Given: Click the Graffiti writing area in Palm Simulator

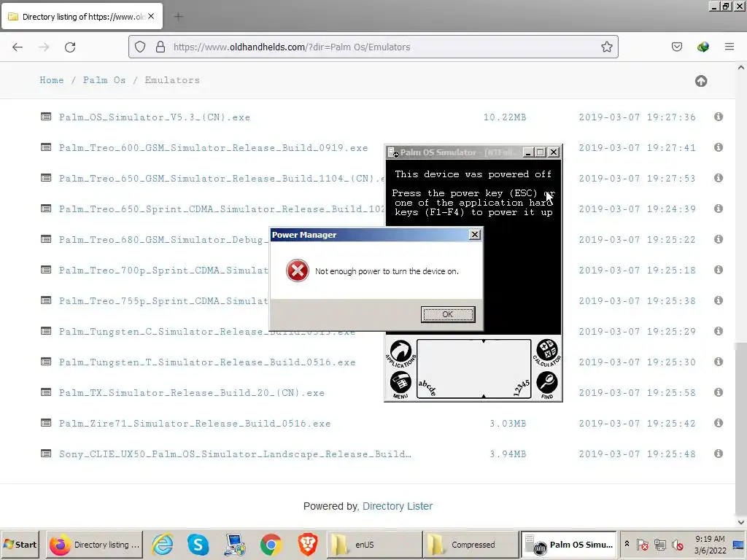Looking at the screenshot, I should [473, 369].
